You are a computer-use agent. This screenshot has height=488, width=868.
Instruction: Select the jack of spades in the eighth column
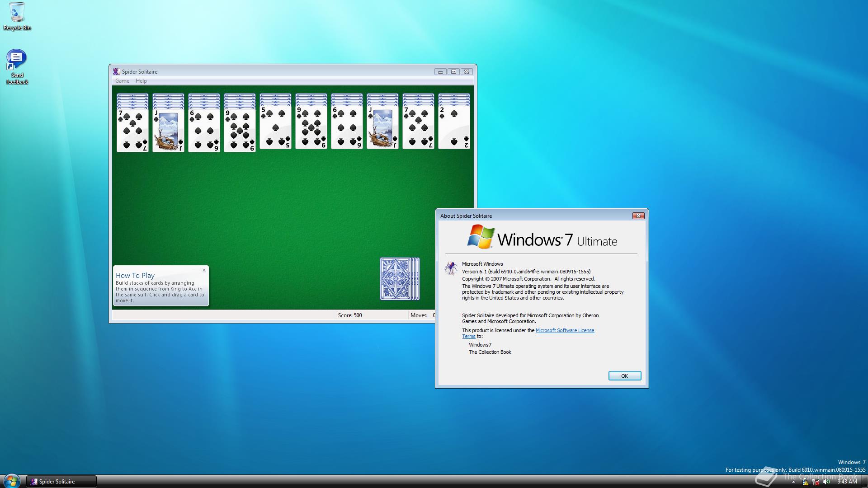[x=382, y=128]
